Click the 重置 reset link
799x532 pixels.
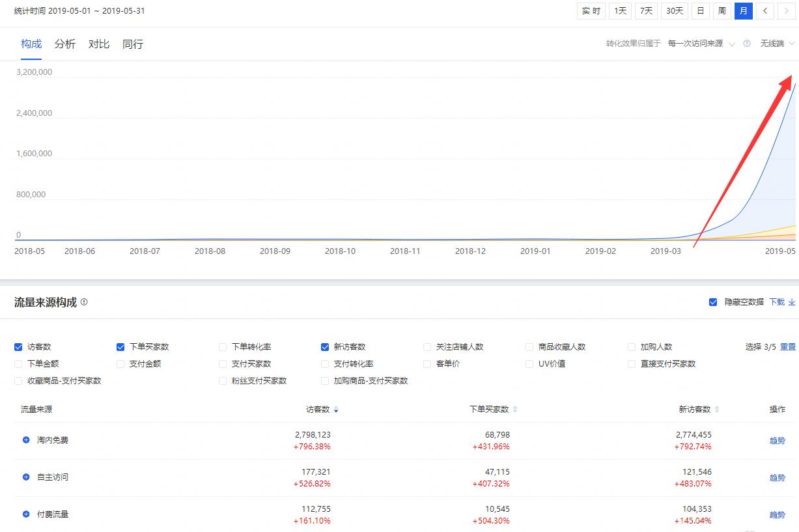788,347
